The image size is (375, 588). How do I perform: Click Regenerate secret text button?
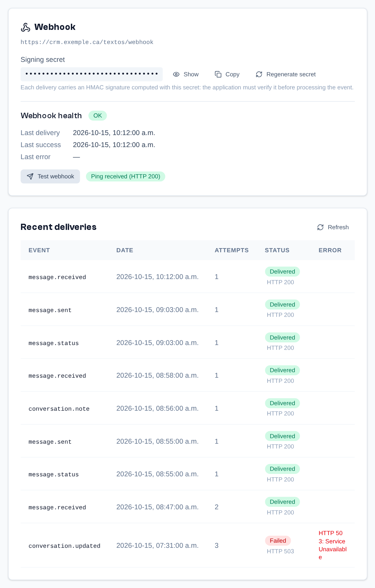click(x=291, y=74)
